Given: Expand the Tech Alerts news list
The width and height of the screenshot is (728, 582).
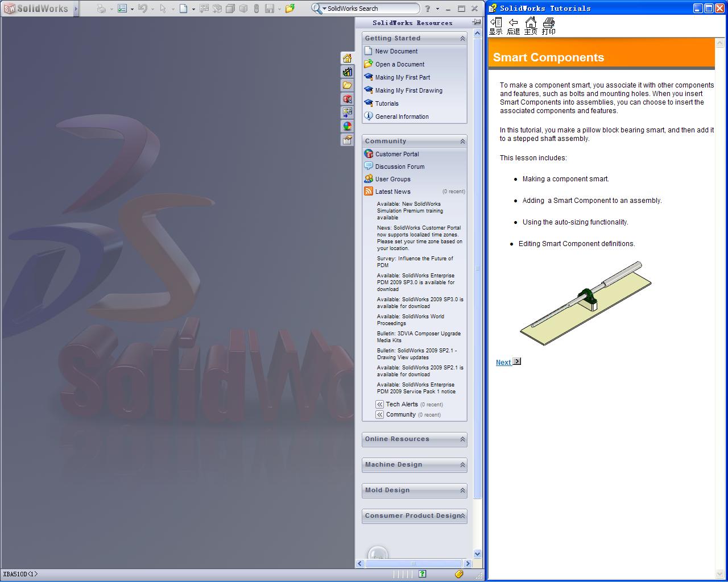Looking at the screenshot, I should 379,404.
